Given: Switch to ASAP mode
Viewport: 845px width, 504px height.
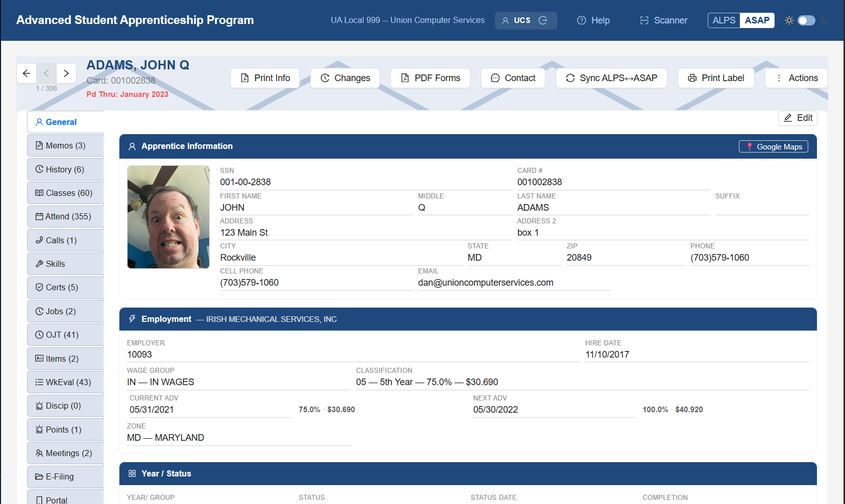Looking at the screenshot, I should coord(757,20).
